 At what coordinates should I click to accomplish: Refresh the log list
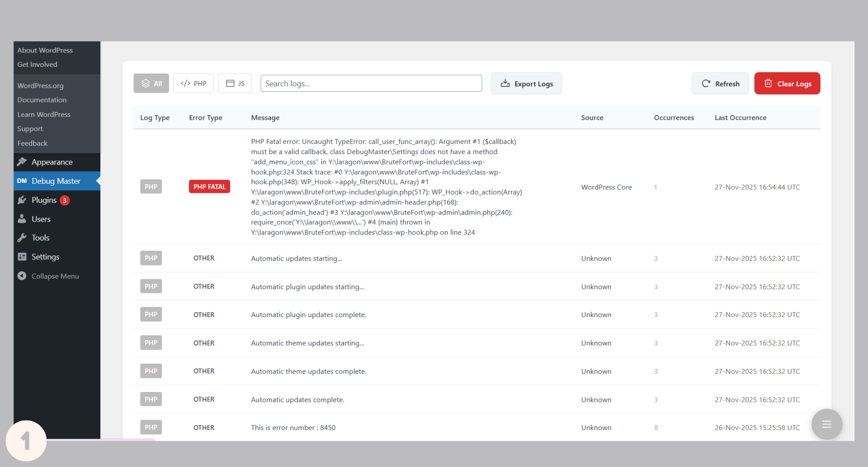(x=720, y=84)
